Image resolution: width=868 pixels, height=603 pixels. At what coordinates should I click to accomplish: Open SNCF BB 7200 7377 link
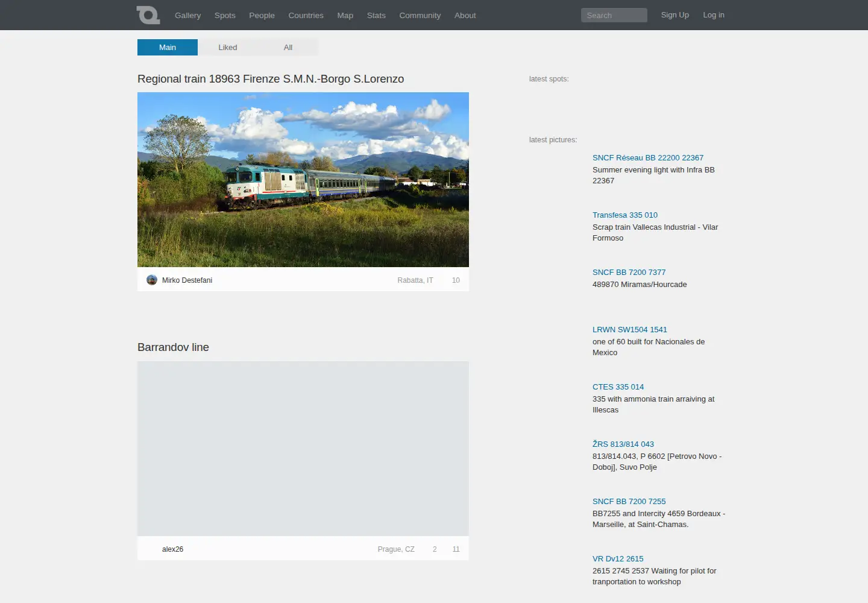(x=629, y=273)
